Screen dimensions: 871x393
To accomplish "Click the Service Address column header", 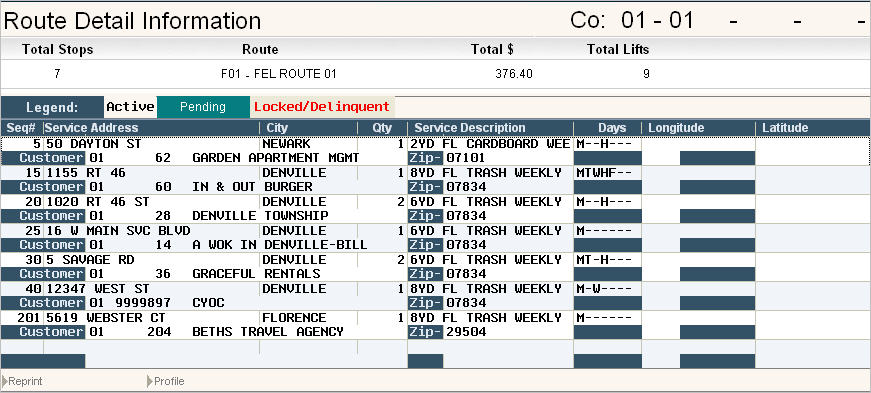I will click(x=151, y=128).
